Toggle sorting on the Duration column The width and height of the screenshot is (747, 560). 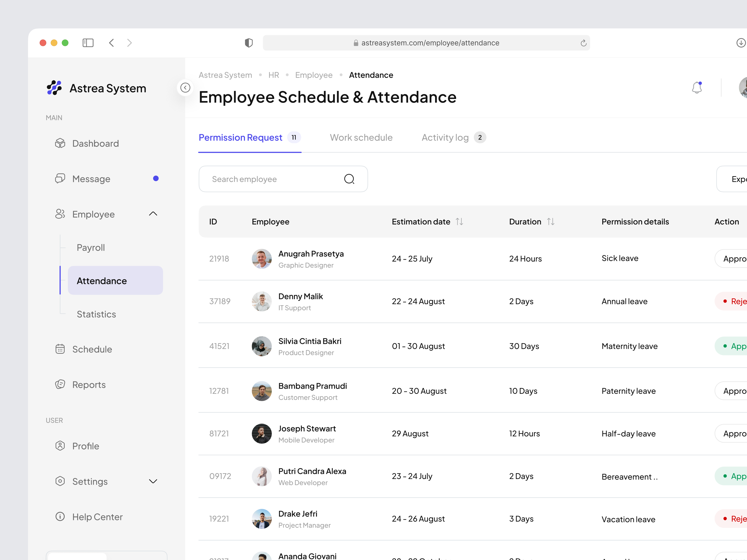(x=550, y=221)
